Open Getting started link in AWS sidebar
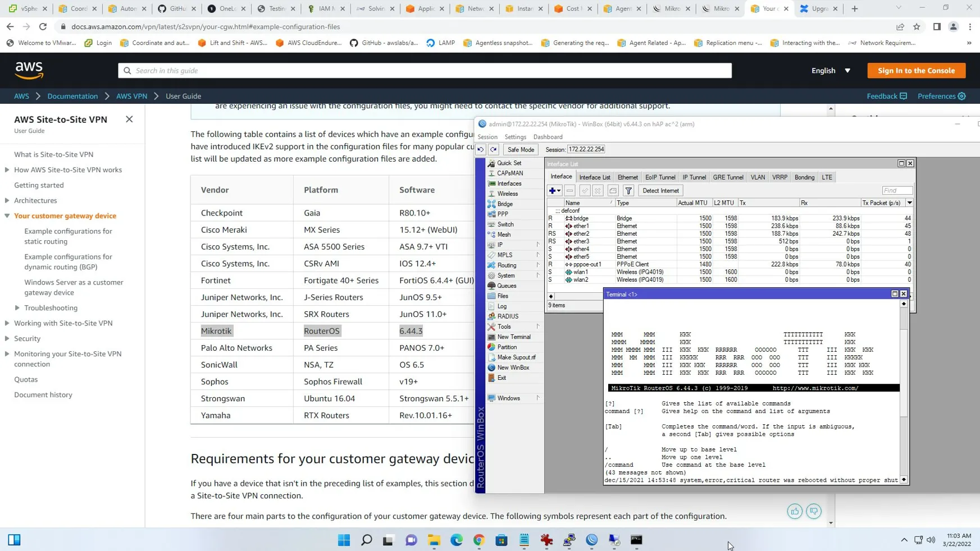980x551 pixels. click(39, 185)
